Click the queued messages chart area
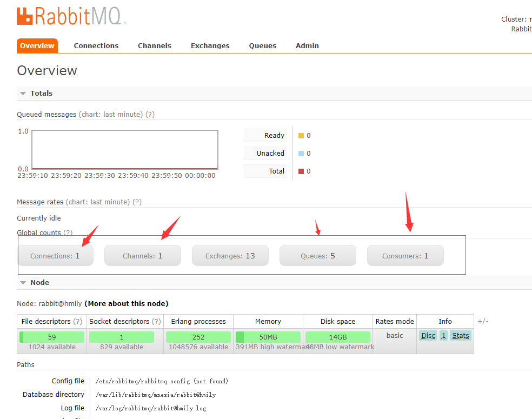This screenshot has width=532, height=419. (x=125, y=149)
